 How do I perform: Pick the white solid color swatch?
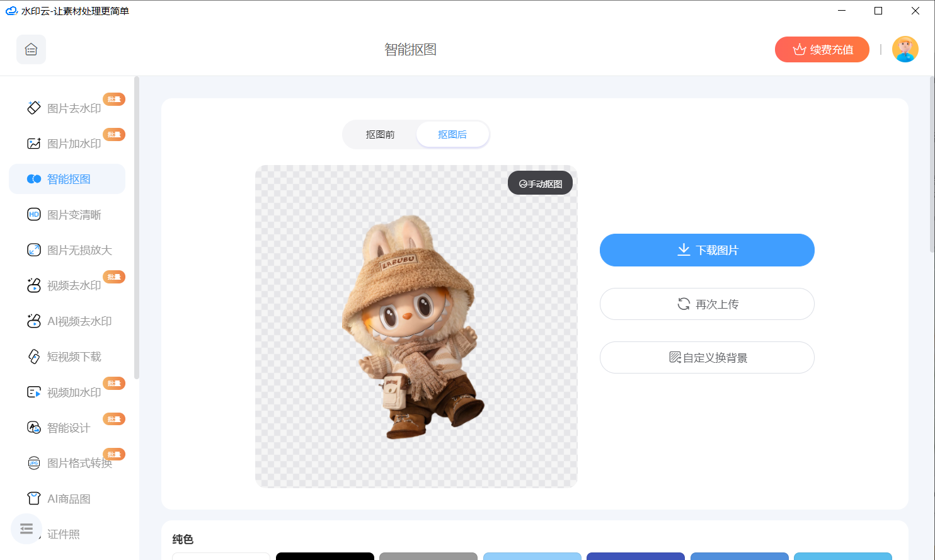[221, 556]
